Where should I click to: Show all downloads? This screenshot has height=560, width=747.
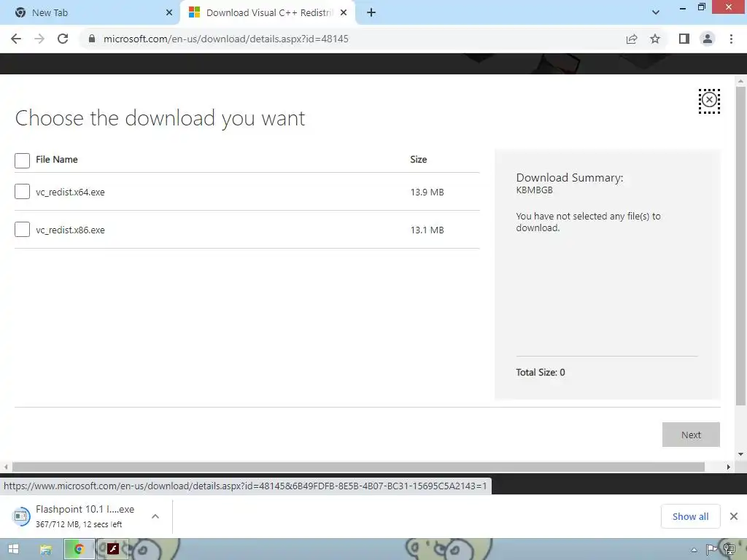690,517
